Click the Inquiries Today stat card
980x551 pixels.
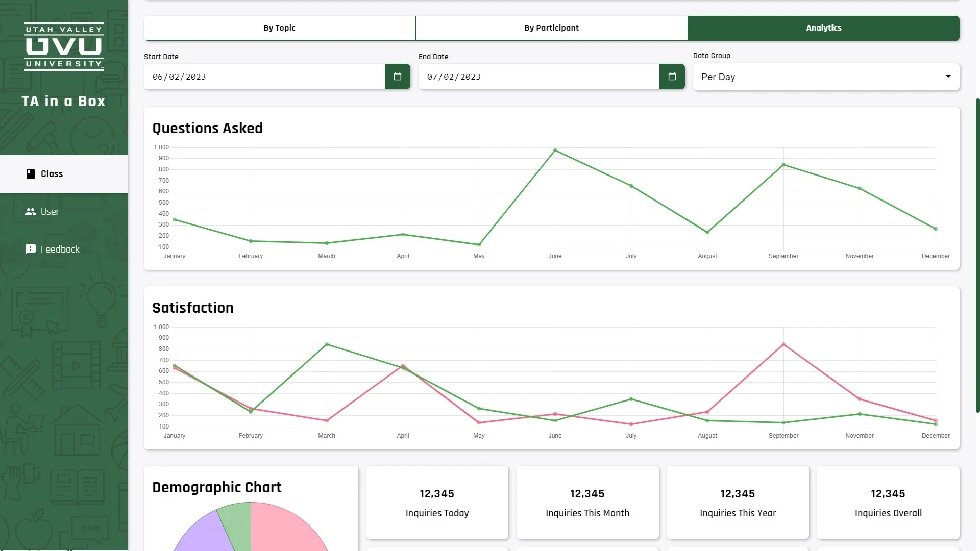click(437, 503)
